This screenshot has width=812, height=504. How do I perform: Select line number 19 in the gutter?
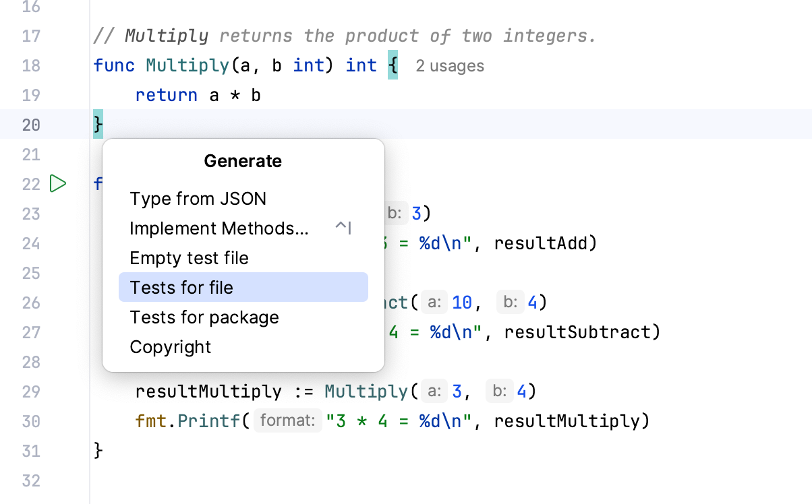(x=31, y=95)
